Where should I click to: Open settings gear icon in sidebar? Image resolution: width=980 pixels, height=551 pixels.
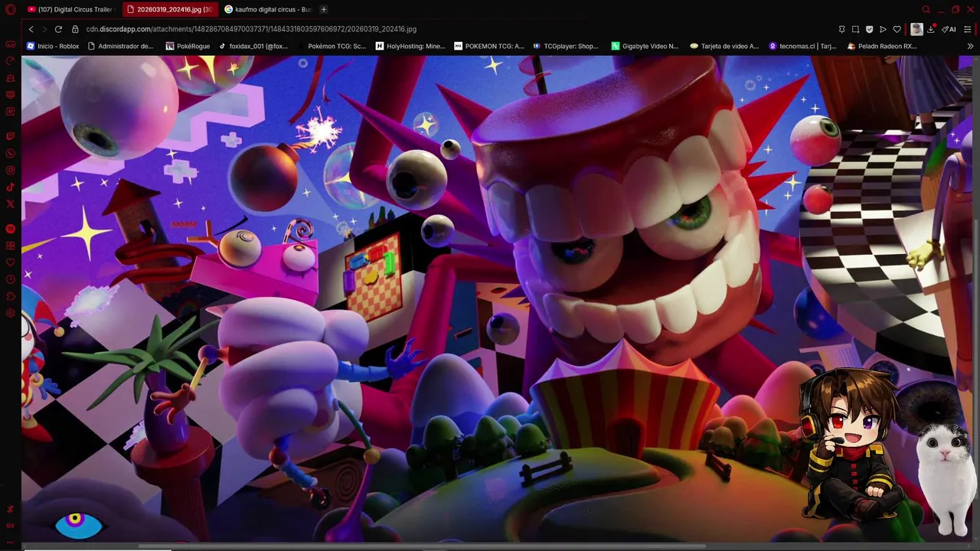(11, 313)
